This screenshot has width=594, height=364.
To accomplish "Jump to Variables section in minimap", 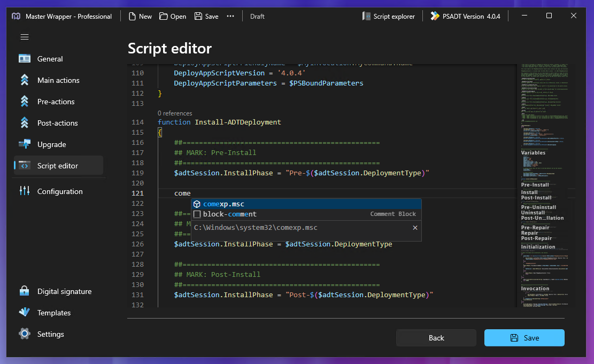I will click(533, 153).
